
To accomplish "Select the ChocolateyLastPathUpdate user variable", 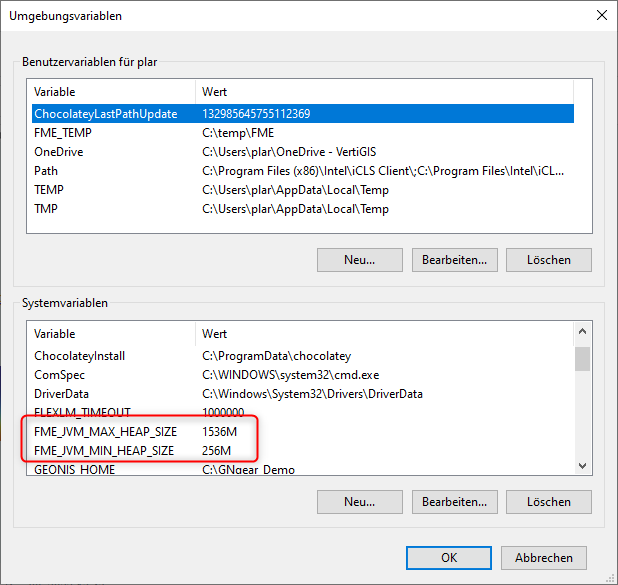I will [x=303, y=114].
